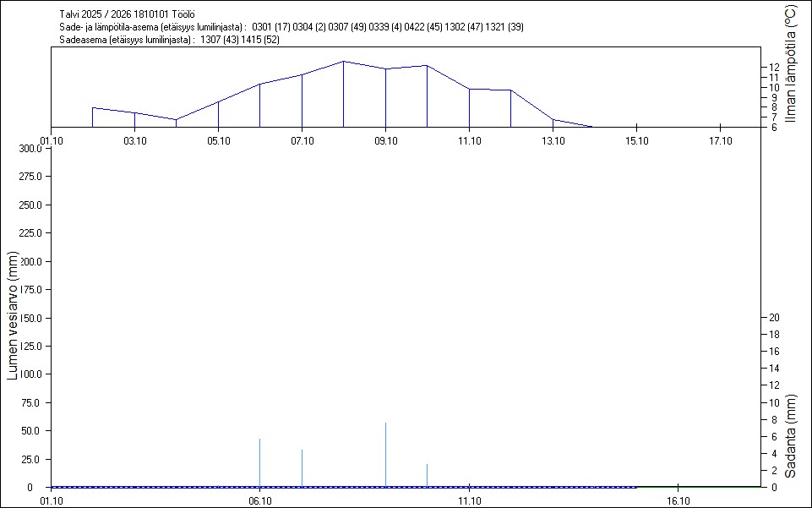The height and width of the screenshot is (508, 812).
Task: Click the 20 label on the Sadanta axis
Action: pyautogui.click(x=771, y=318)
